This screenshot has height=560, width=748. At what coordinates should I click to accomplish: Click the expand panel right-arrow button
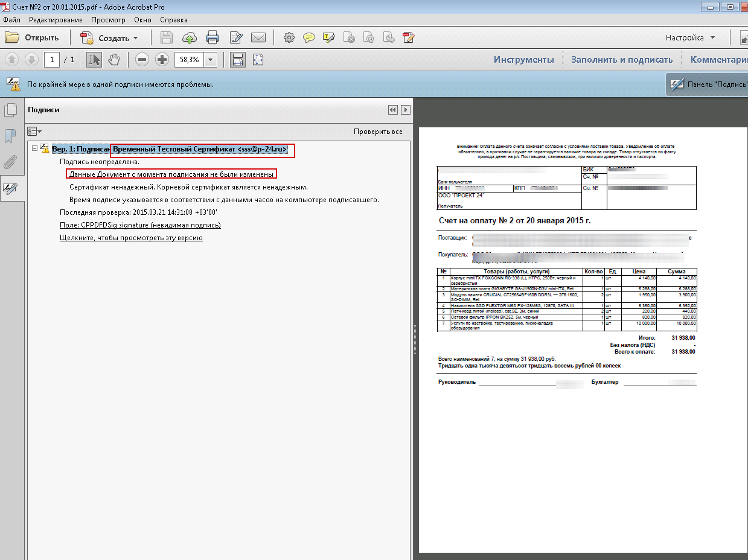406,110
